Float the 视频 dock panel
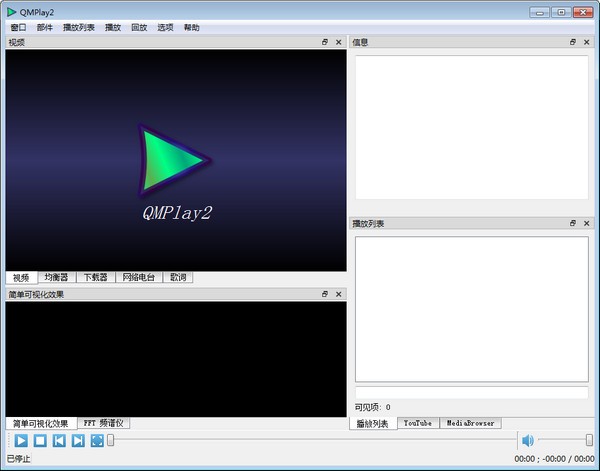 click(x=325, y=42)
